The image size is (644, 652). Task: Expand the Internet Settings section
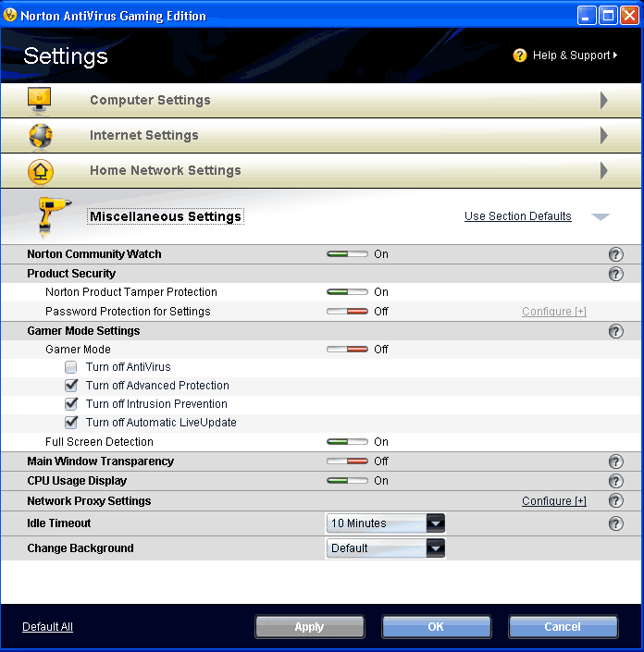click(604, 136)
